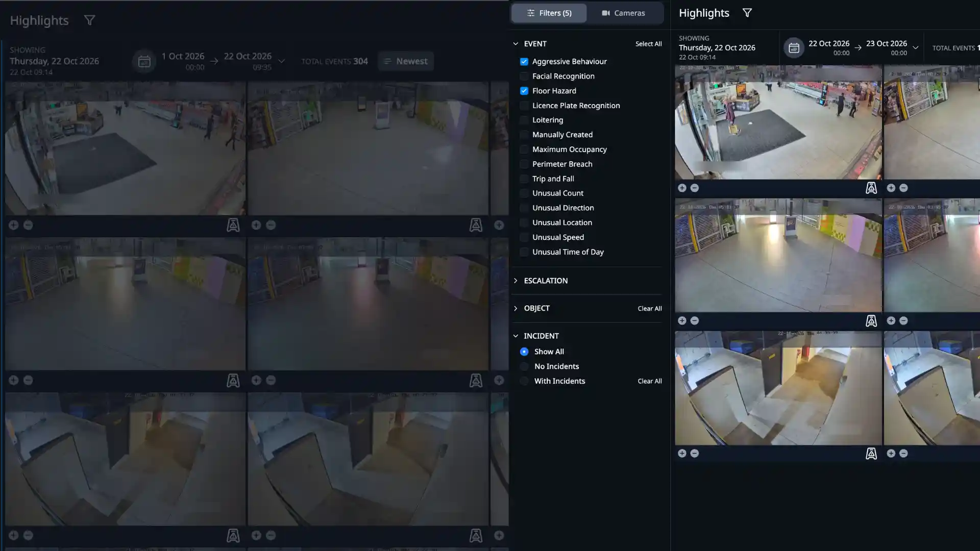
Task: Open the stairwell floor spill thumbnail
Action: click(x=778, y=388)
